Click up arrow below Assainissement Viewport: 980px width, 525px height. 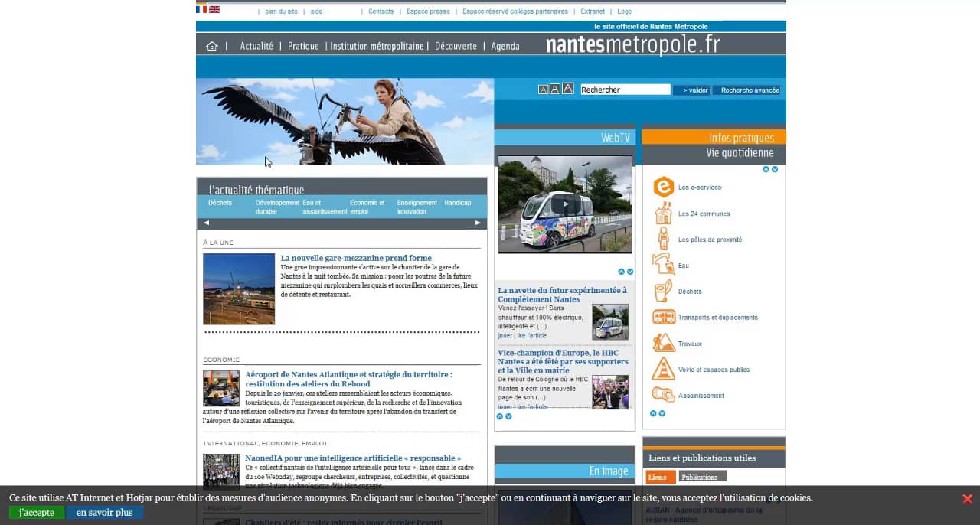pos(653,413)
